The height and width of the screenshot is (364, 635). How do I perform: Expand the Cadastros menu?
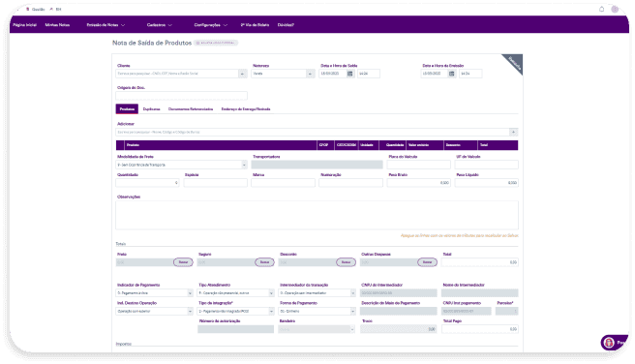pyautogui.click(x=159, y=25)
